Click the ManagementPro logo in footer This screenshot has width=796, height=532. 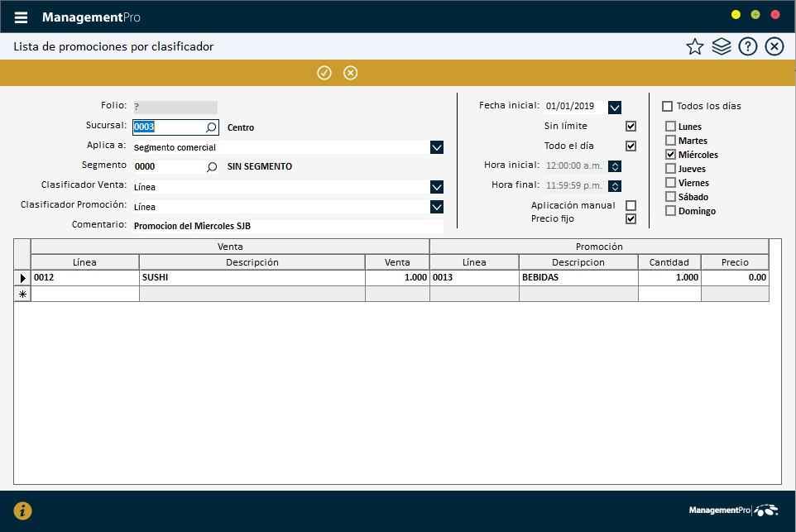point(734,510)
